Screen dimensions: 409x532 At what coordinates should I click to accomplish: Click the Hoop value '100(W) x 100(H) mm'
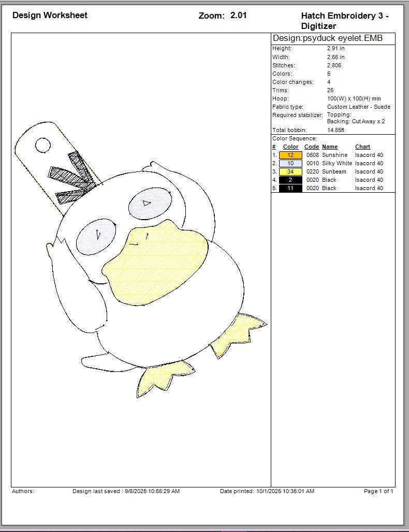pyautogui.click(x=354, y=99)
